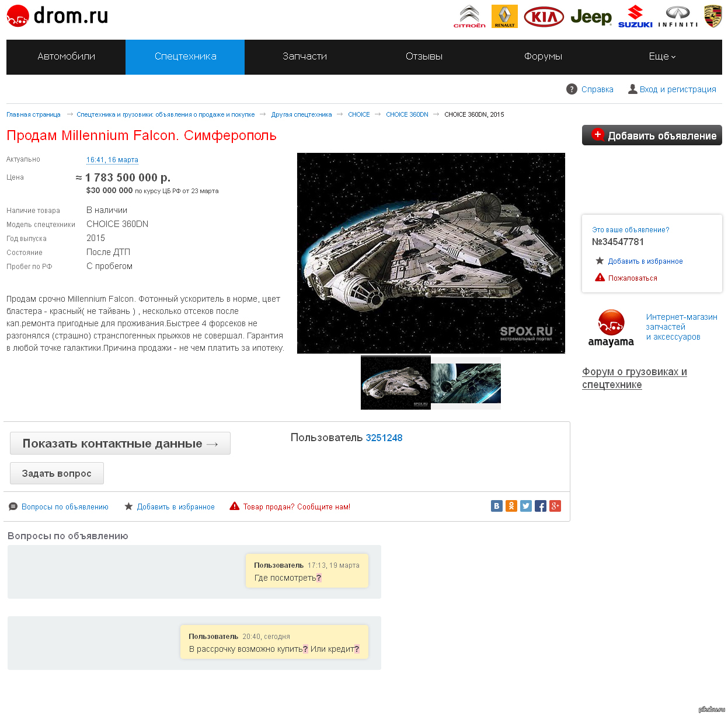Click the listing number №34547781
The width and height of the screenshot is (728, 716).
[618, 242]
